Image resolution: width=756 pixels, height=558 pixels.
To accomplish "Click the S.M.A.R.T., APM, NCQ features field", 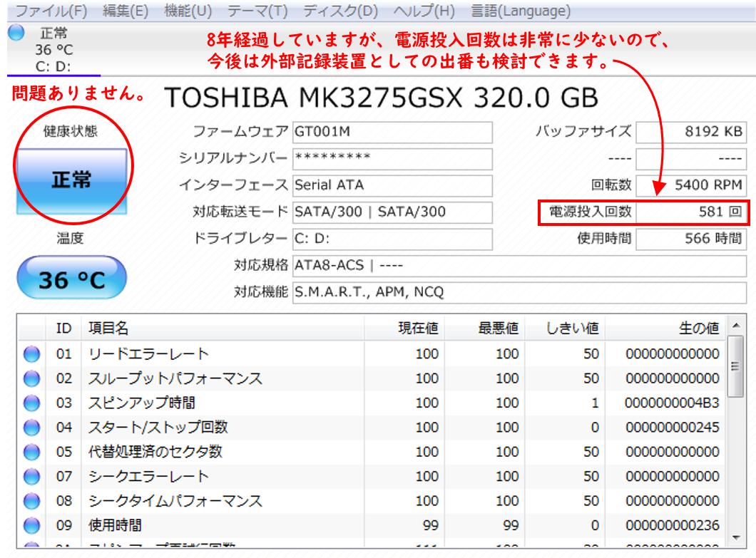I will [x=519, y=292].
